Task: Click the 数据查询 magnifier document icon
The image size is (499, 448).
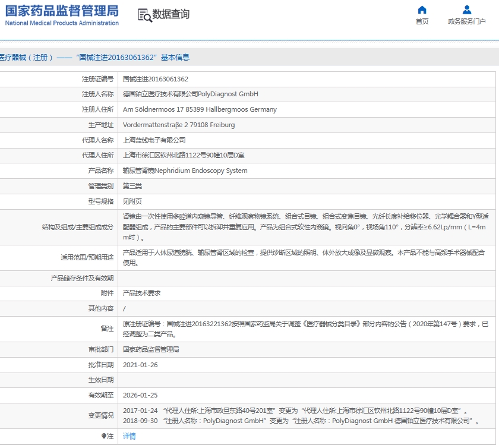Action: [x=144, y=15]
